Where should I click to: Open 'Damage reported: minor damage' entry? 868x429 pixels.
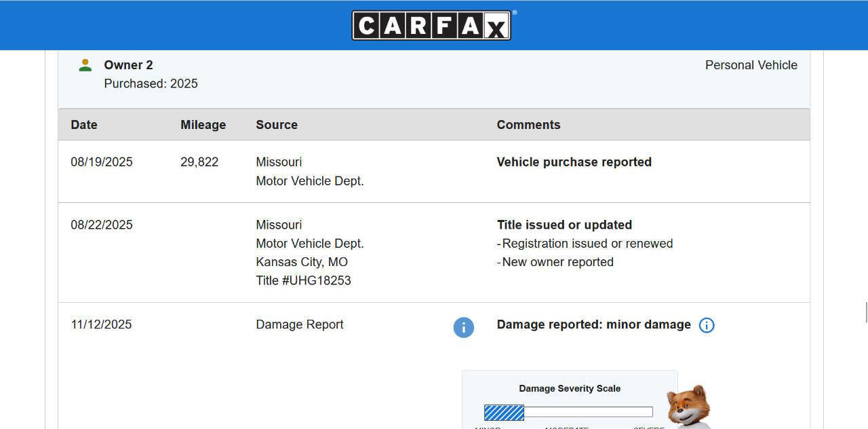pyautogui.click(x=593, y=324)
